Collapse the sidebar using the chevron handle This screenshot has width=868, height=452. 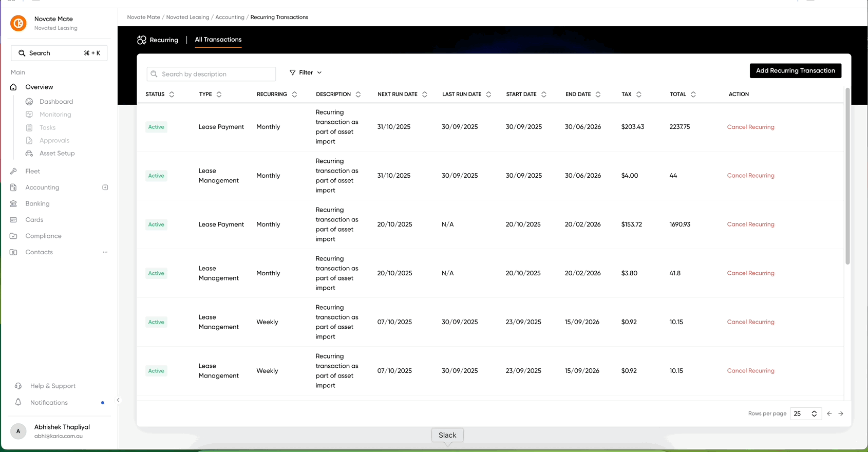[118, 400]
